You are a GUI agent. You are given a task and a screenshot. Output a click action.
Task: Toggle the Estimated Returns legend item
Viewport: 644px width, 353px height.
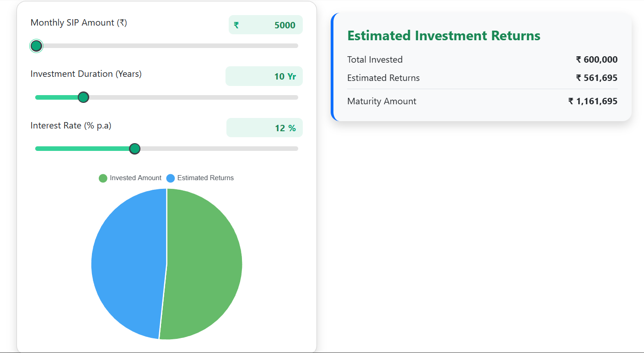[x=200, y=178]
